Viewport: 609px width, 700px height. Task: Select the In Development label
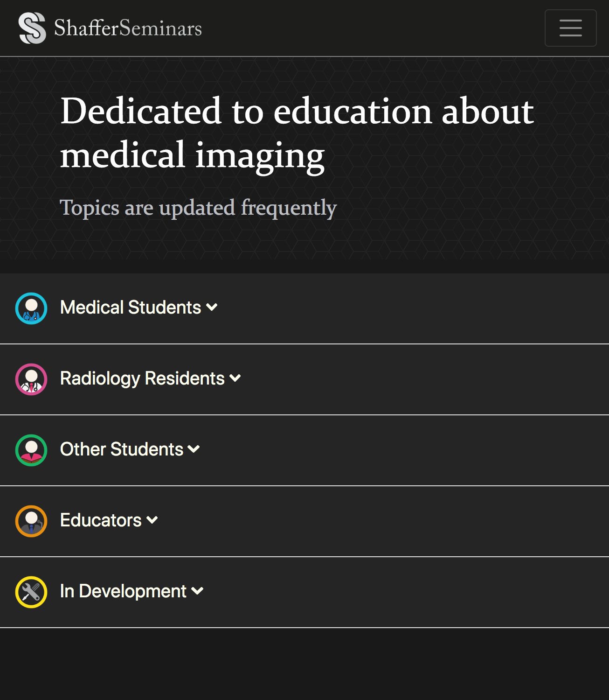[x=123, y=591]
